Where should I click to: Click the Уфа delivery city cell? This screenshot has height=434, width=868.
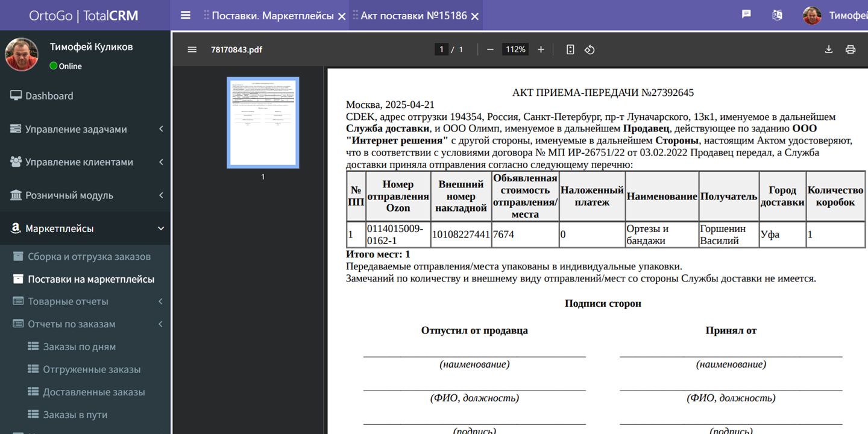[x=782, y=234]
